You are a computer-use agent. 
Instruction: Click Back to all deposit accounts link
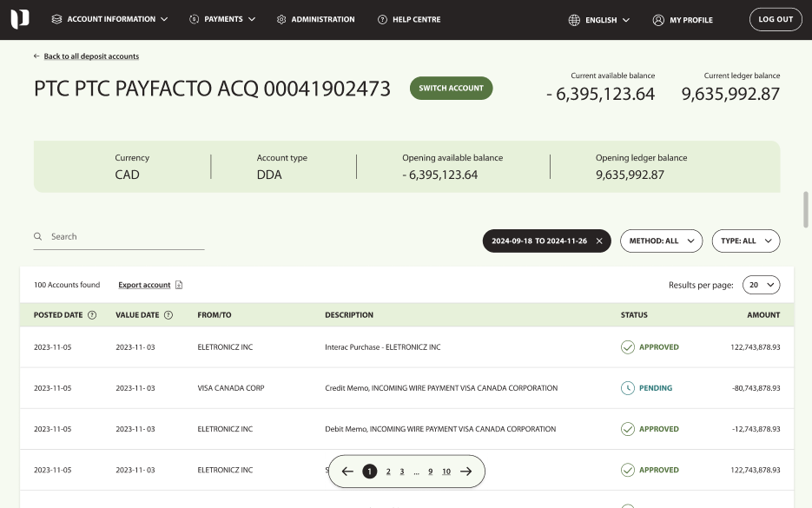(90, 56)
